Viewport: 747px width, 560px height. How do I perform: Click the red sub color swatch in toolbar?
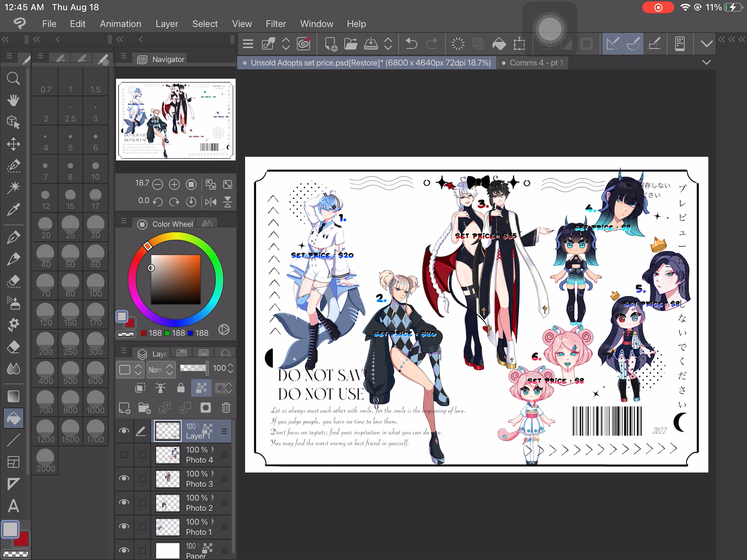click(x=22, y=539)
